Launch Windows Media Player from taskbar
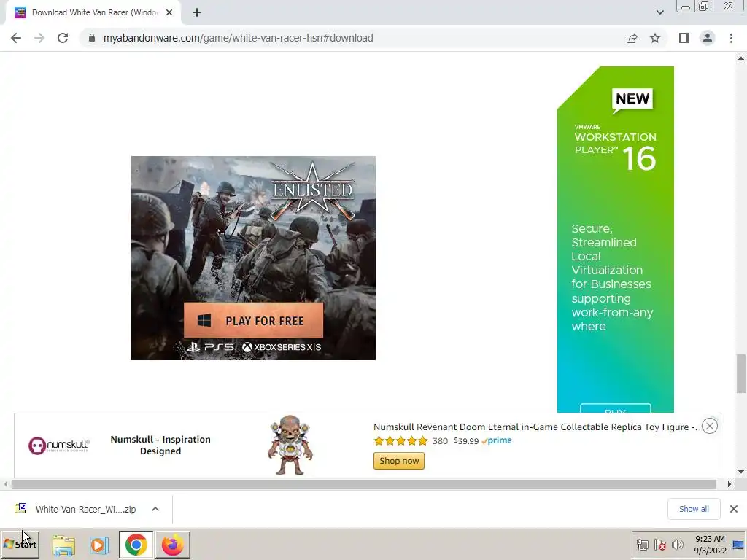Viewport: 747px width, 560px height. point(99,545)
